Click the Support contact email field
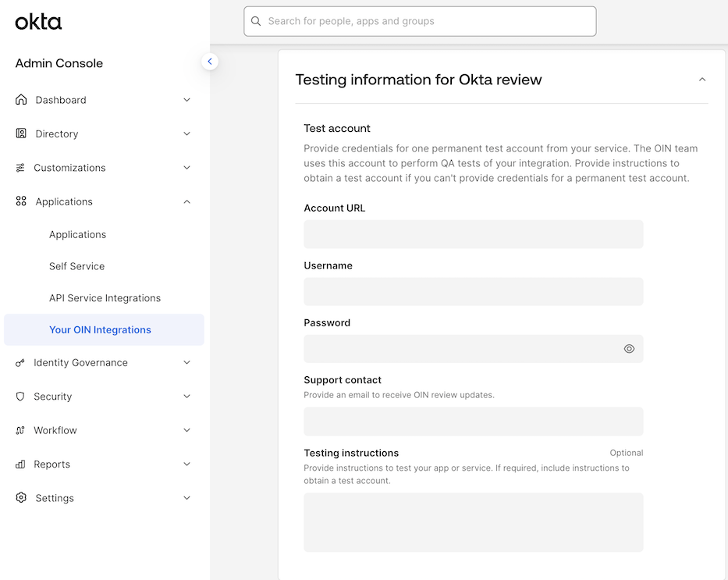The image size is (728, 580). (x=474, y=422)
